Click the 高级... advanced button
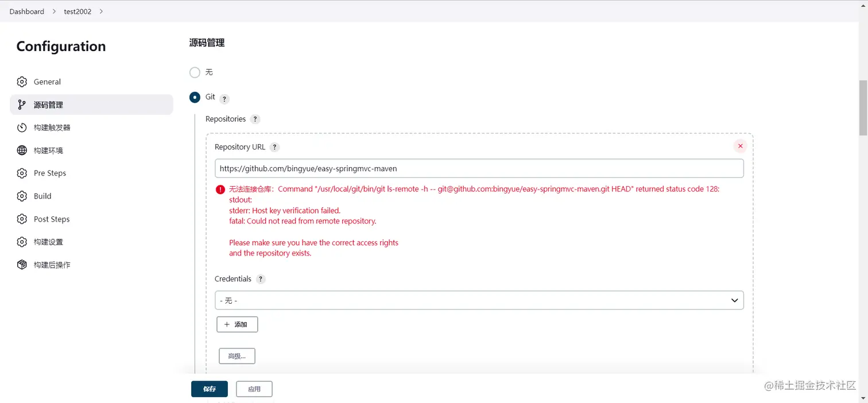 [x=237, y=356]
